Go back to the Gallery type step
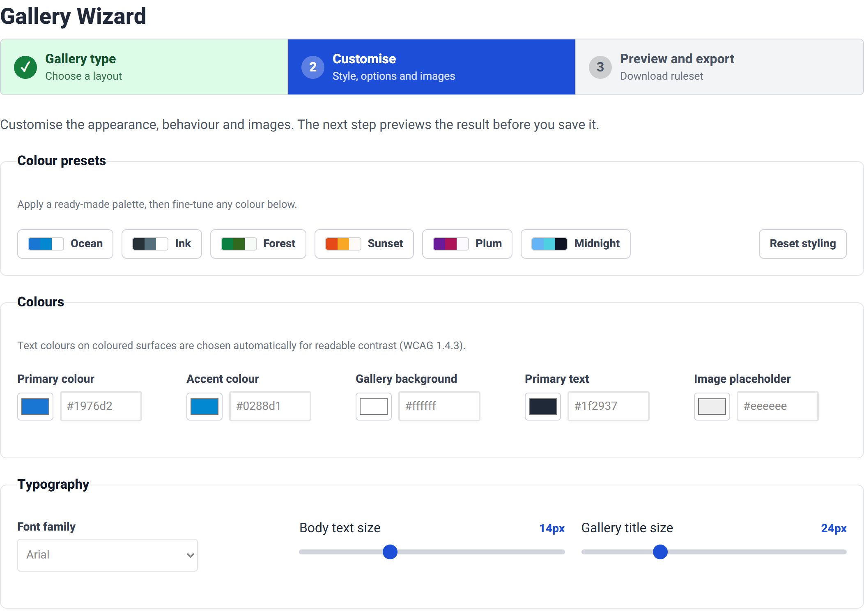This screenshot has height=616, width=864. pos(144,67)
